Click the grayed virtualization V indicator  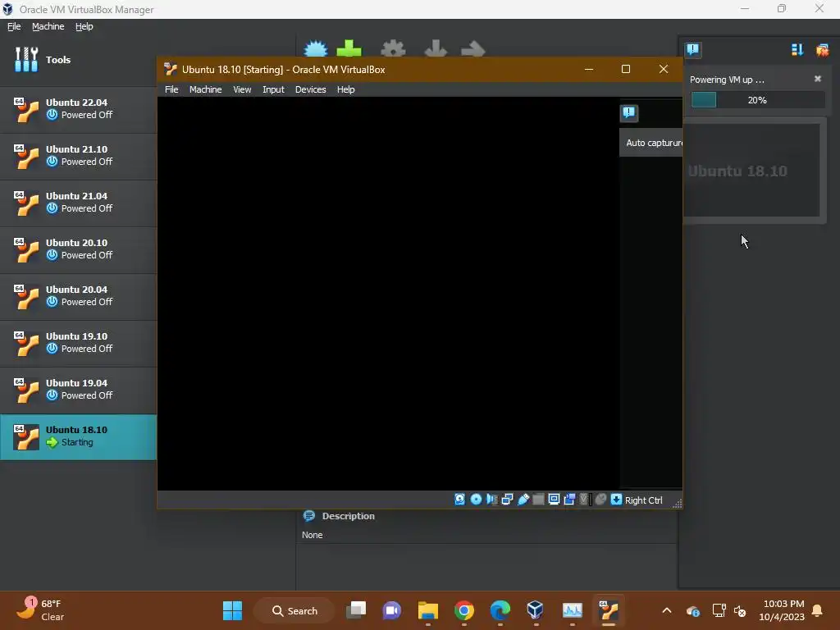584,500
